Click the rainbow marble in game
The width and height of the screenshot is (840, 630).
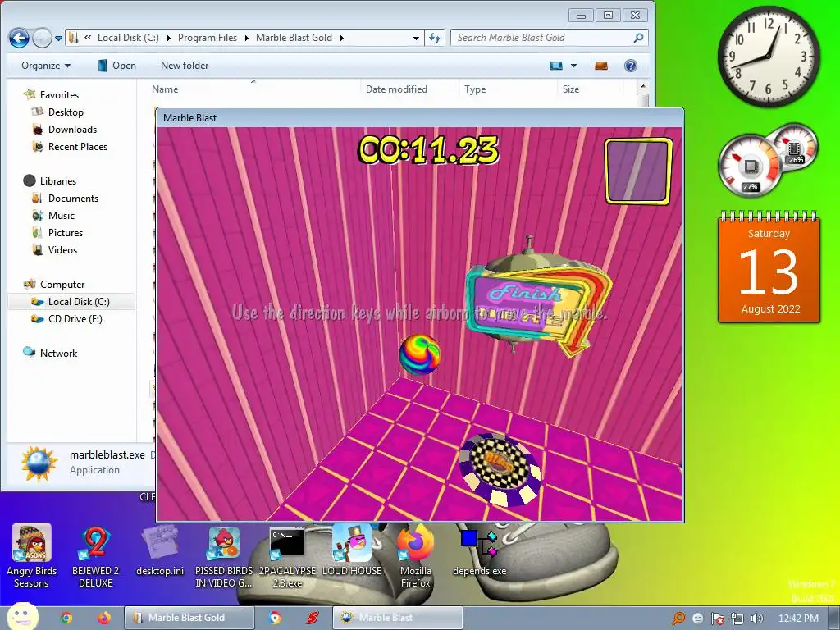pos(420,354)
